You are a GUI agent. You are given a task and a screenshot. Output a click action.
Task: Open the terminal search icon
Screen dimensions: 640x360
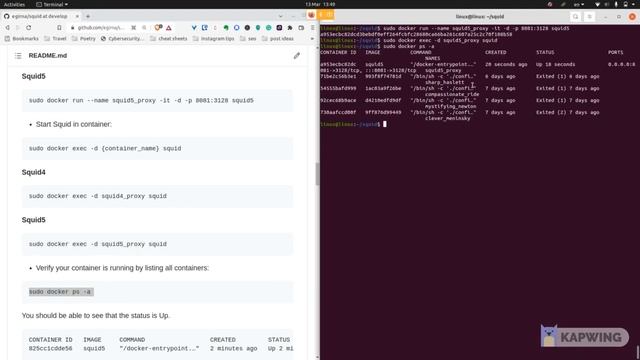point(576,17)
